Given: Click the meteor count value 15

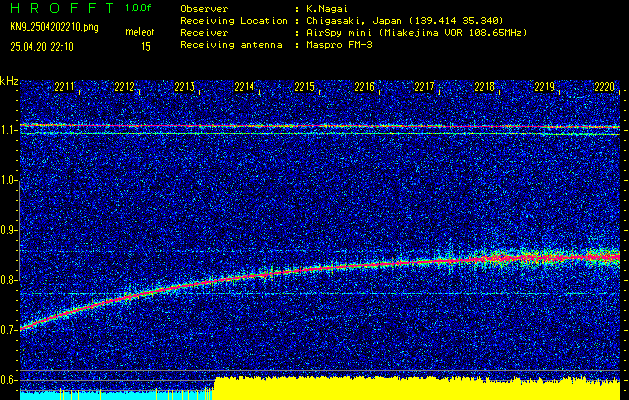Looking at the screenshot, I should [x=146, y=47].
